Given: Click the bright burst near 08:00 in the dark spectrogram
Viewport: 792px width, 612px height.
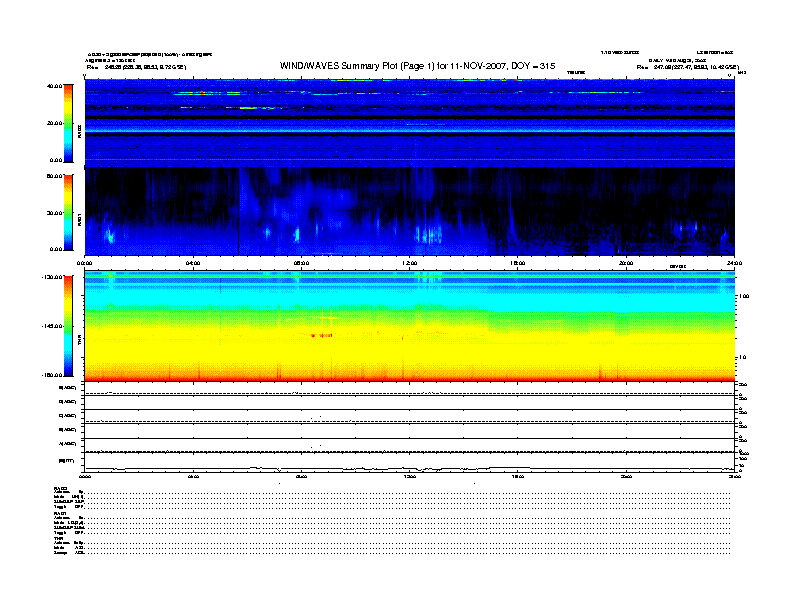Looking at the screenshot, I should 297,235.
